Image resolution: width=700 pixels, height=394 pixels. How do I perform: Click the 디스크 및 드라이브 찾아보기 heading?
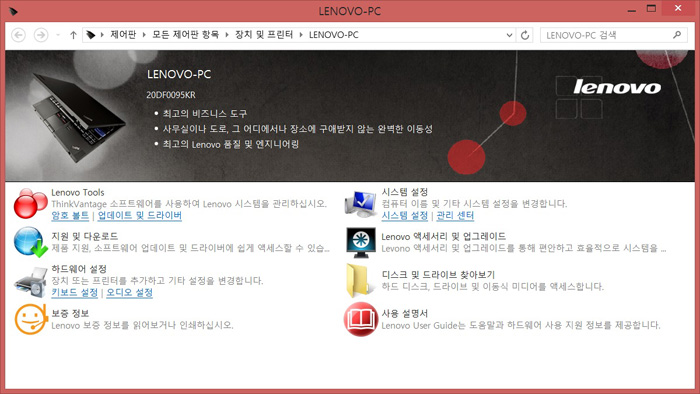coord(438,275)
